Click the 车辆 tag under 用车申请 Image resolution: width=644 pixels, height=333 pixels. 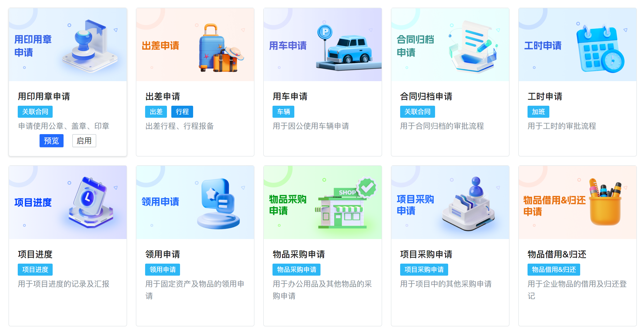click(x=283, y=112)
